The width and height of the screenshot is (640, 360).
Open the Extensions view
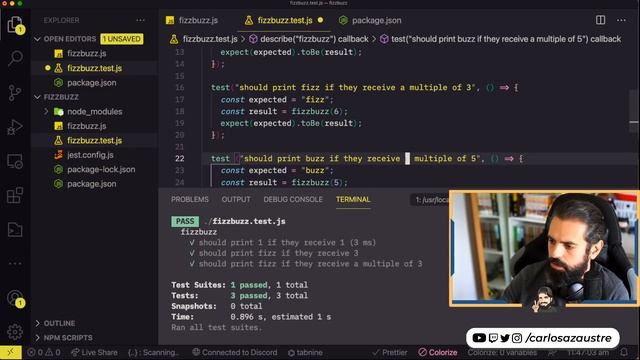coord(15,196)
